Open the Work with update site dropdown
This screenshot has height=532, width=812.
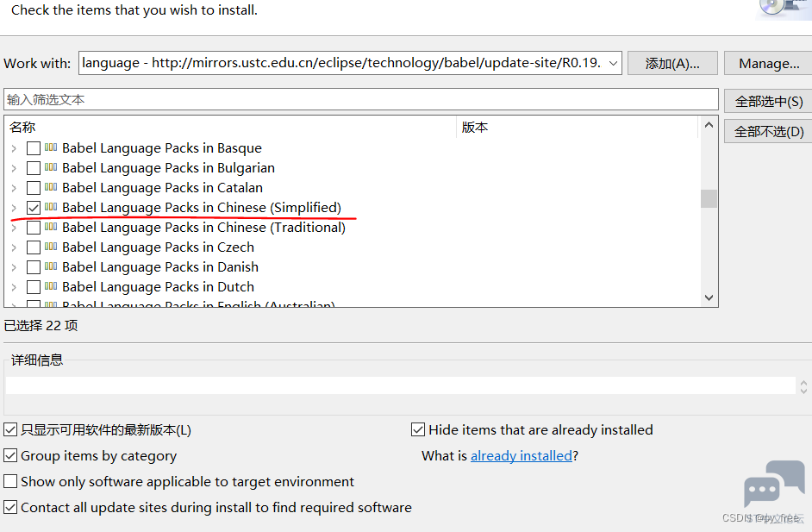pyautogui.click(x=613, y=63)
